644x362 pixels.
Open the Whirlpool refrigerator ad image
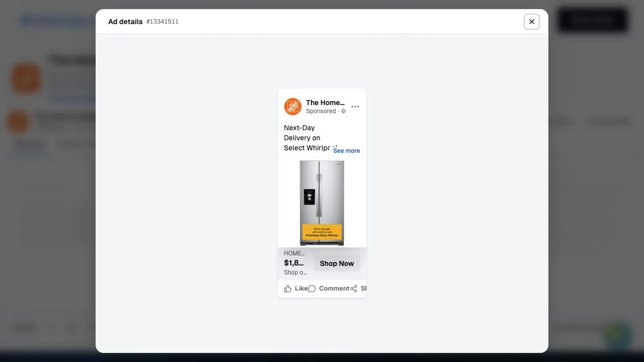(322, 203)
